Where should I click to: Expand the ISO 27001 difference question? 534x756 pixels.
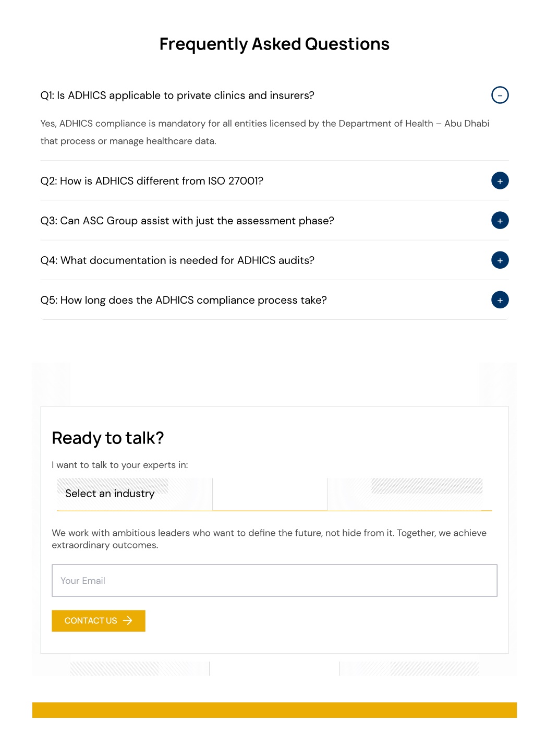[152, 181]
